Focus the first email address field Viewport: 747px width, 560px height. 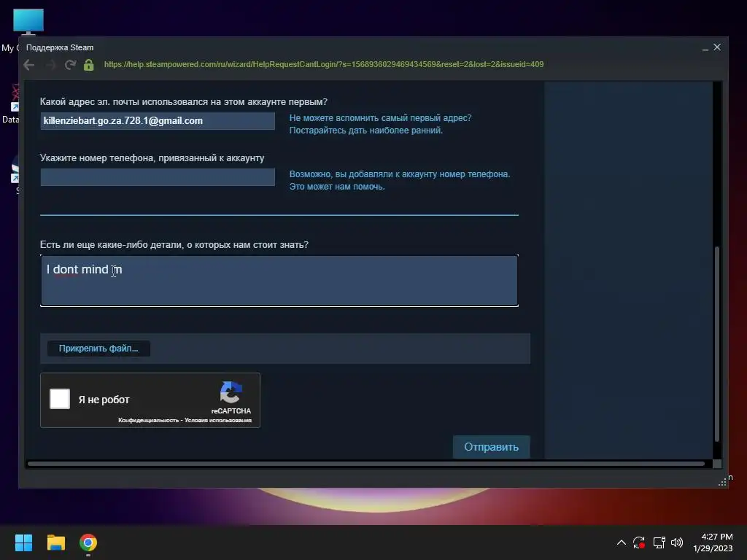click(158, 121)
